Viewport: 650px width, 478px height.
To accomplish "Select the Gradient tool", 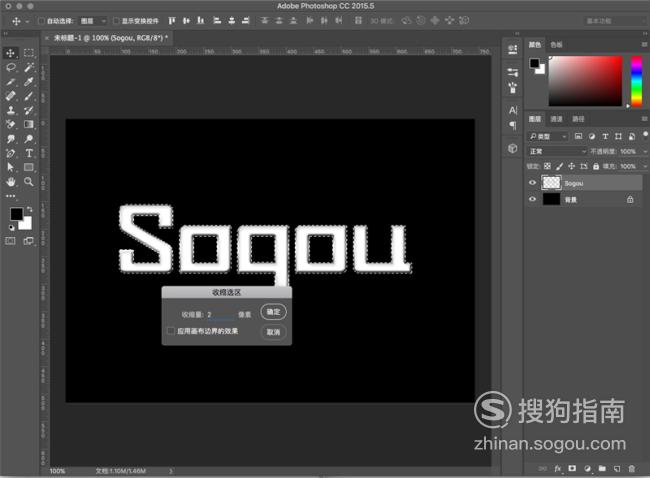I will [x=29, y=124].
